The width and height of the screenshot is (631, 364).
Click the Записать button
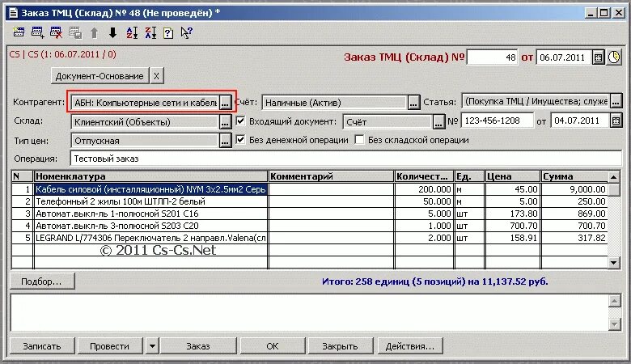click(x=42, y=346)
